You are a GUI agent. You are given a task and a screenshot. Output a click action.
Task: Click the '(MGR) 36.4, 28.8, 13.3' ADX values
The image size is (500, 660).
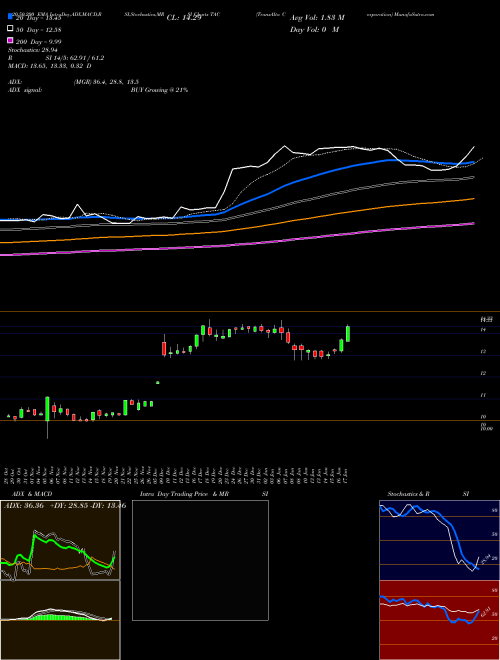pyautogui.click(x=106, y=82)
